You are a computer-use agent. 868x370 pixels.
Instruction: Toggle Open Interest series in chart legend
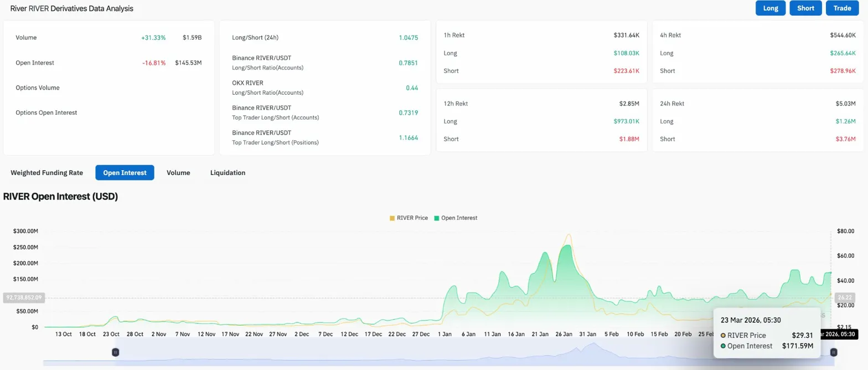(459, 218)
